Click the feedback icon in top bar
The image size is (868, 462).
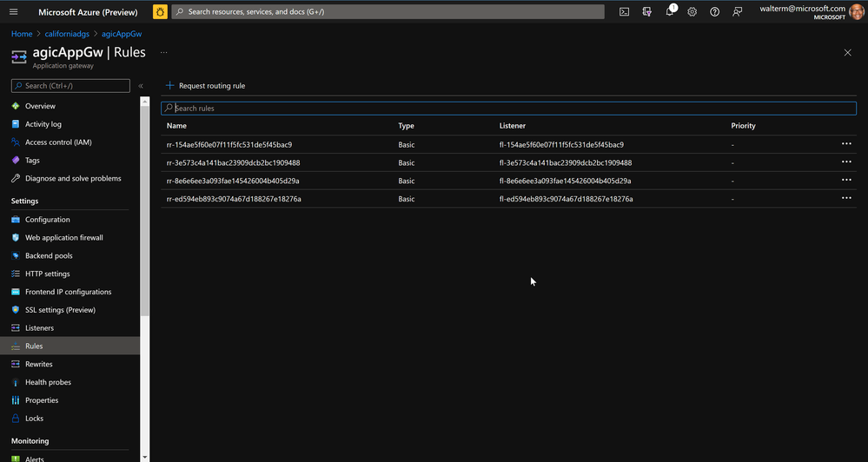738,11
